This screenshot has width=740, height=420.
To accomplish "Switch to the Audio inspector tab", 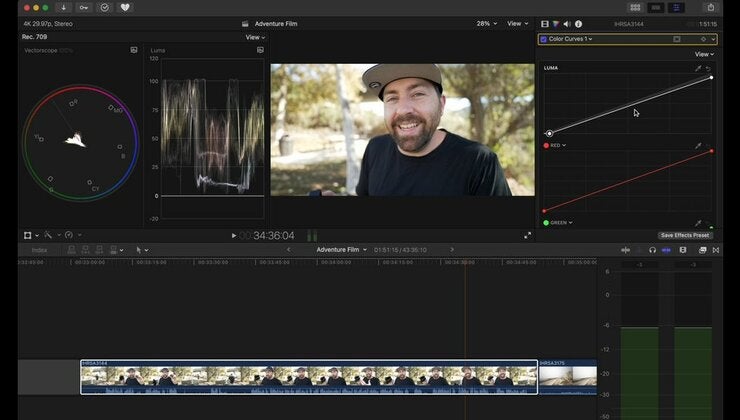I will click(x=567, y=24).
